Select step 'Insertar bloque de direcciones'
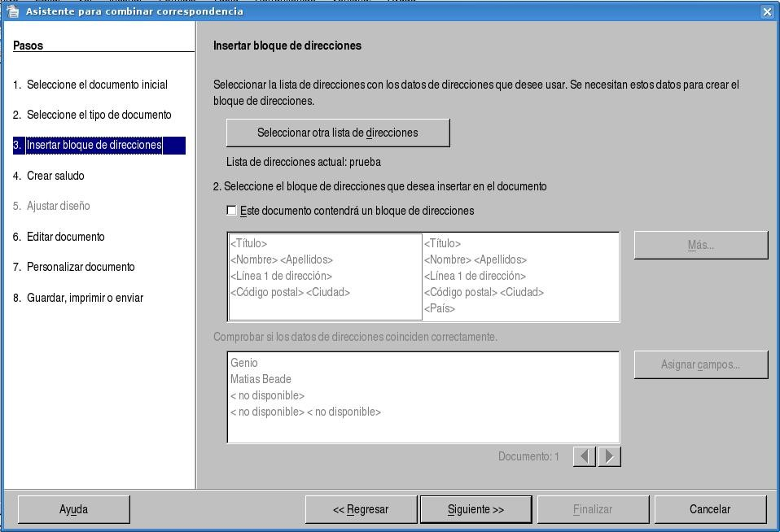The height and width of the screenshot is (532, 780). click(x=94, y=146)
